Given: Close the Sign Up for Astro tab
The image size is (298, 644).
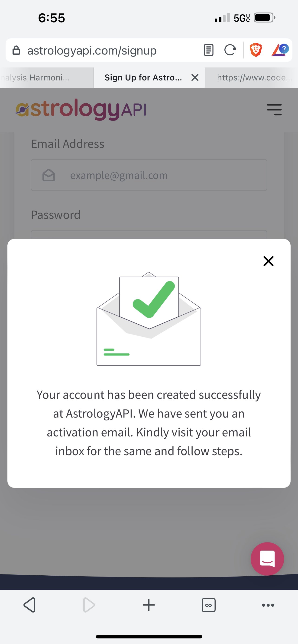Looking at the screenshot, I should tap(195, 77).
